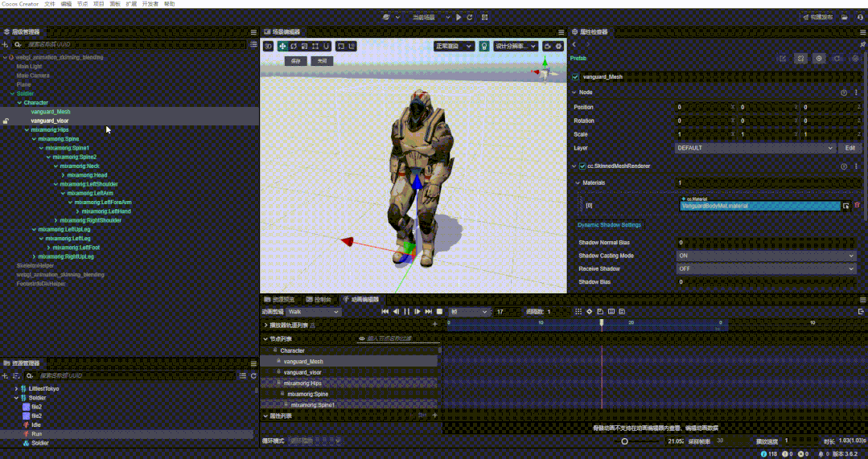Select the Move transform tool
This screenshot has width=868, height=459.
point(283,47)
